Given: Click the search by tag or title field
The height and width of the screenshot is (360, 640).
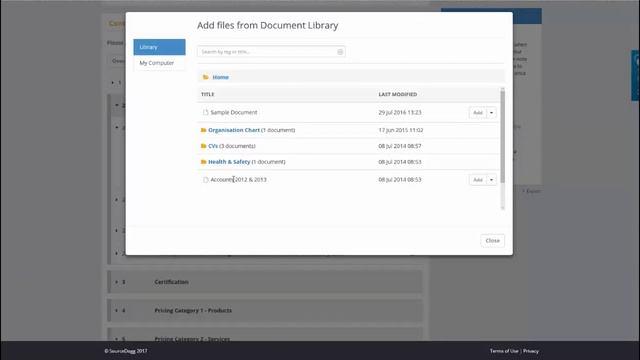Looking at the screenshot, I should tap(271, 52).
